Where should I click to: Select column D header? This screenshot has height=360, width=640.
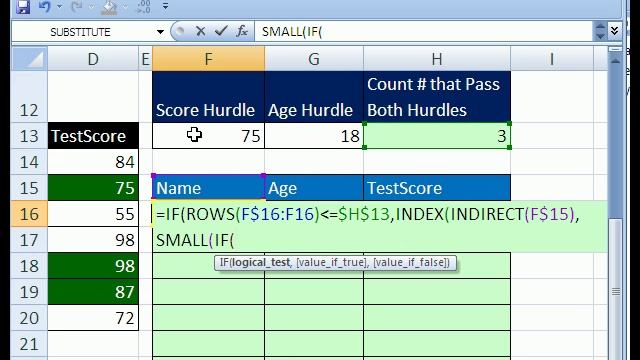93,59
